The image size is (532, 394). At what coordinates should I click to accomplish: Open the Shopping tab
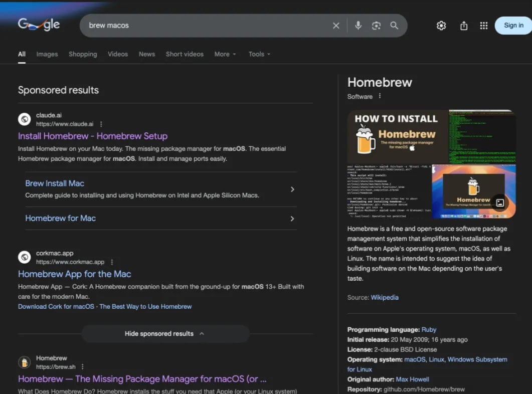(82, 54)
